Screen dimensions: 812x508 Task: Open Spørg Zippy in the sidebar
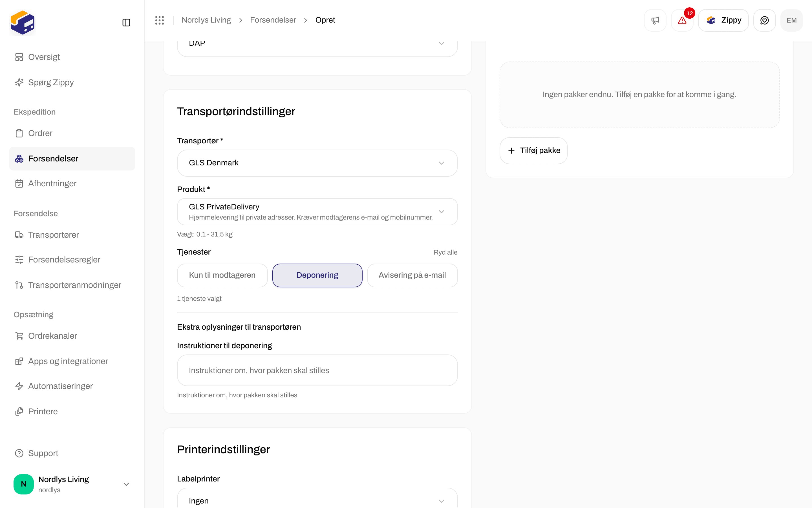click(72, 82)
